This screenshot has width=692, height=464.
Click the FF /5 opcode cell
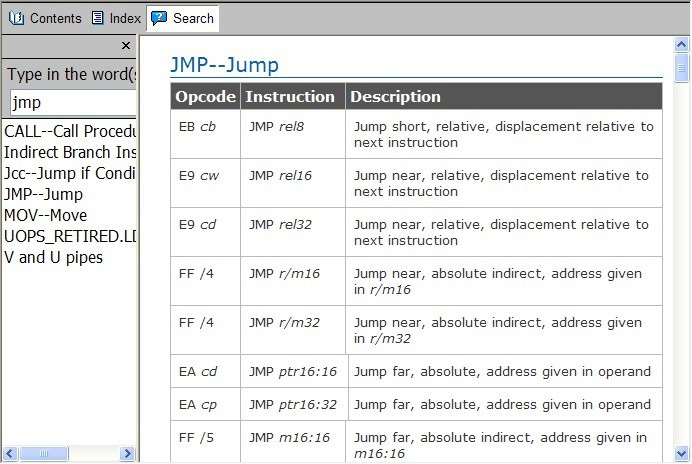click(205, 441)
